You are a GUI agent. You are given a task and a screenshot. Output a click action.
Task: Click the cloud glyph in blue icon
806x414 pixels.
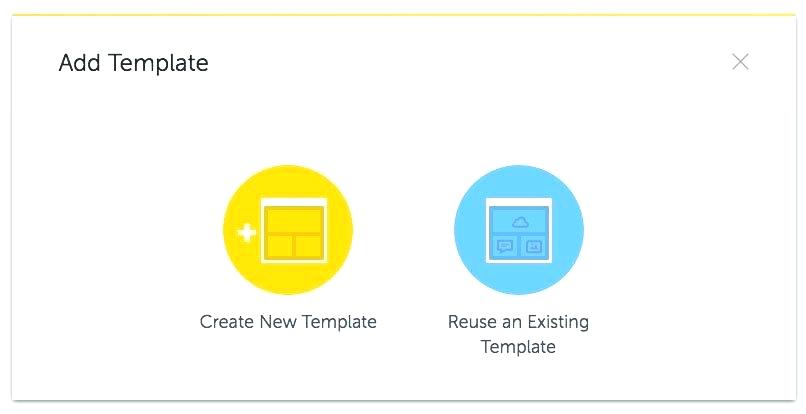click(x=519, y=222)
